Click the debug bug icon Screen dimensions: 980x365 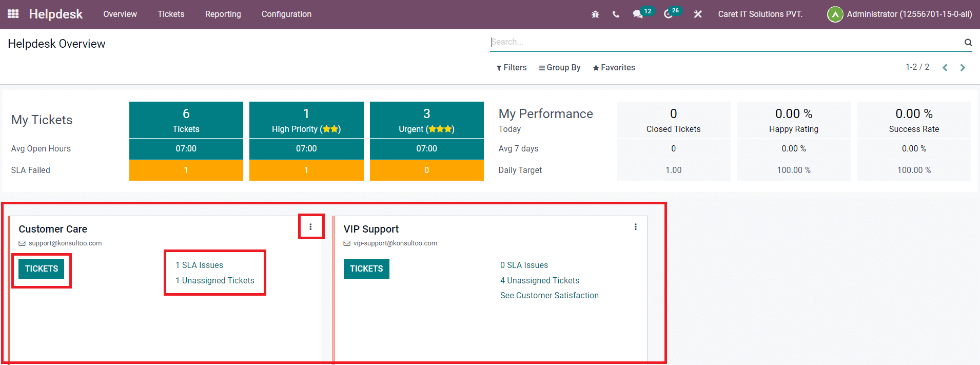pyautogui.click(x=595, y=14)
